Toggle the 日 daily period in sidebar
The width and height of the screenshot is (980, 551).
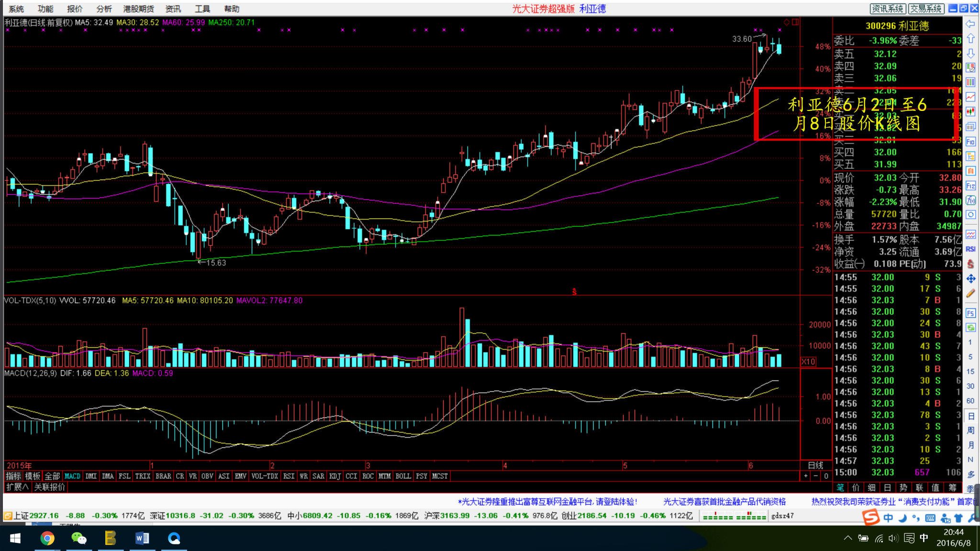point(970,416)
